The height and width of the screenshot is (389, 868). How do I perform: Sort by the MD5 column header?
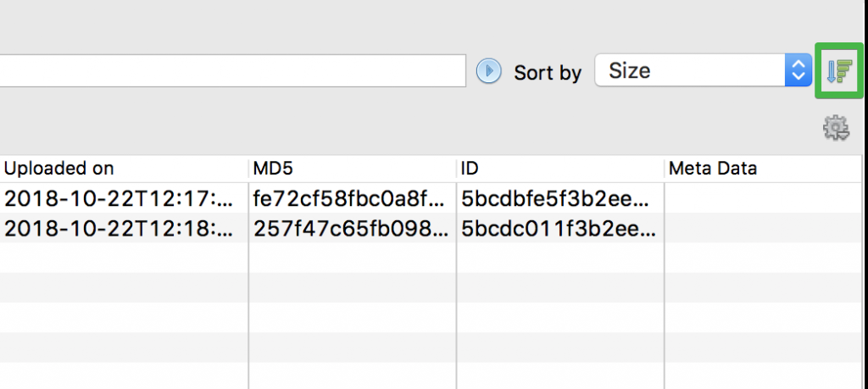(x=271, y=169)
